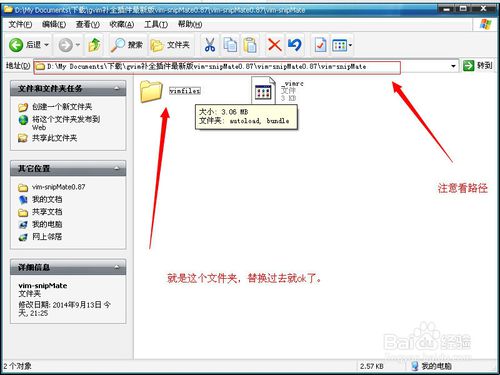
Task: Click the My Documents icon in sidebar
Action: (23, 200)
